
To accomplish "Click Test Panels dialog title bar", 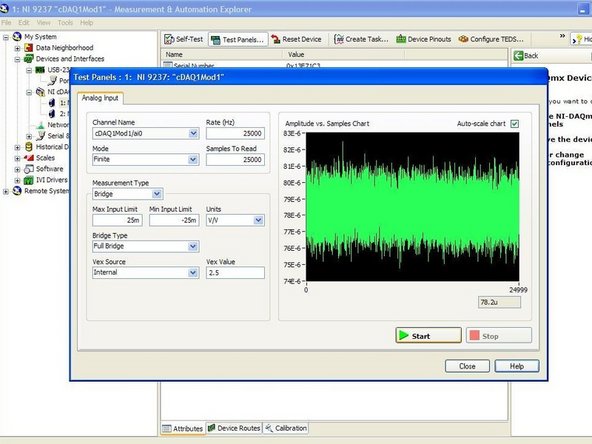I will [x=308, y=77].
